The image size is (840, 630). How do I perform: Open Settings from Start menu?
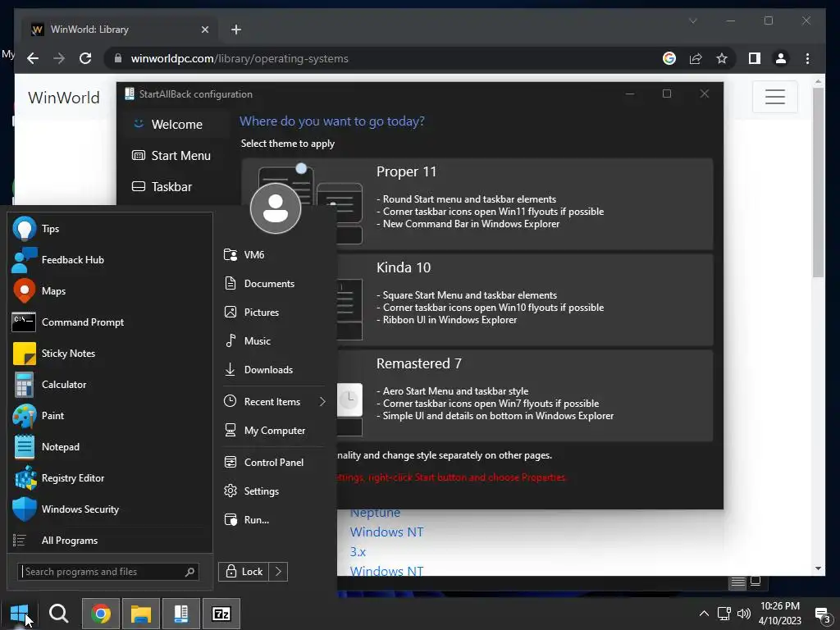tap(274, 491)
